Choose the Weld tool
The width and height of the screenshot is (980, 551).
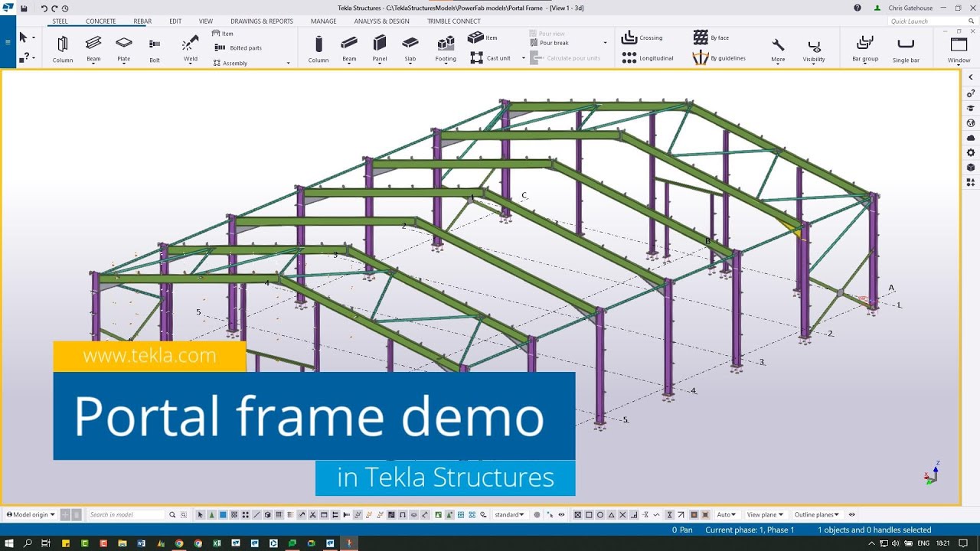190,49
